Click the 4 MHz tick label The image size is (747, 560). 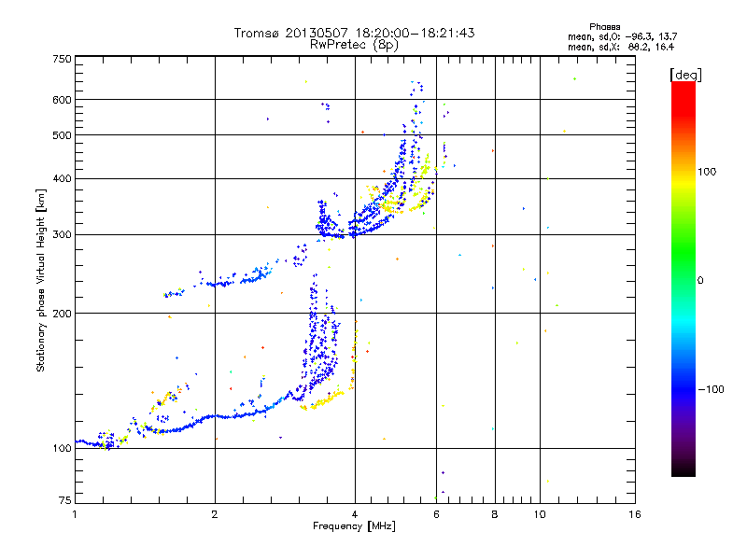coord(355,514)
